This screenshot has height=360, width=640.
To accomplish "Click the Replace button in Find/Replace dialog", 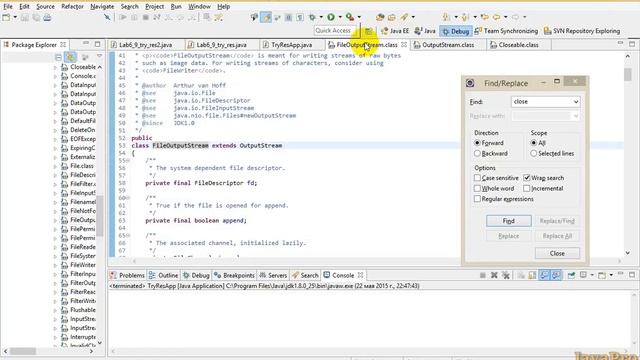I will tap(509, 236).
